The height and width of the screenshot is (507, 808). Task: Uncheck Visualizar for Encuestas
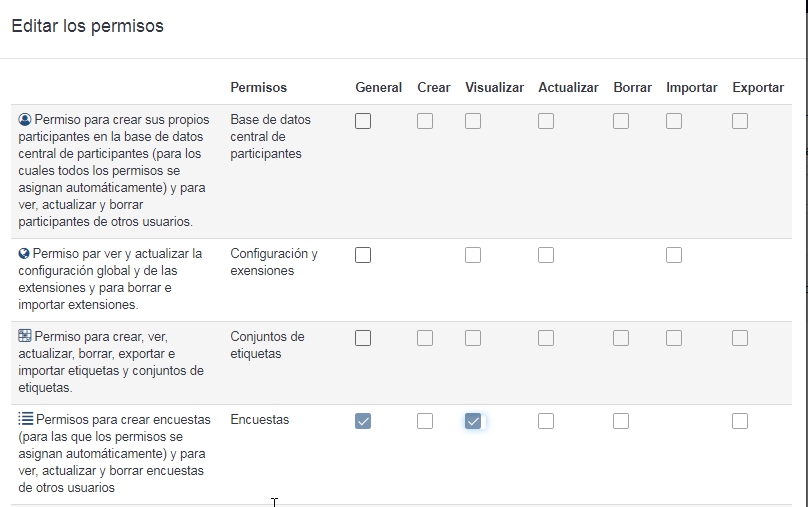click(473, 421)
